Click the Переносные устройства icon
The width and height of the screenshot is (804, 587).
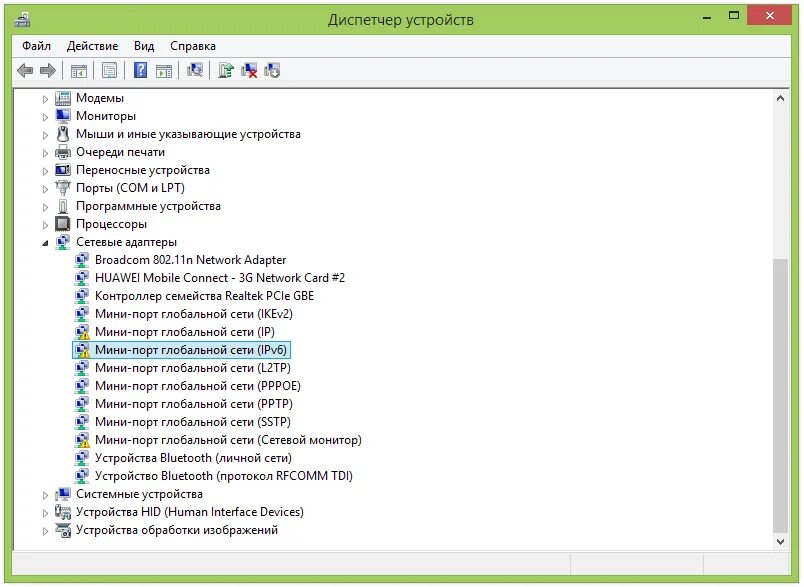click(x=63, y=170)
